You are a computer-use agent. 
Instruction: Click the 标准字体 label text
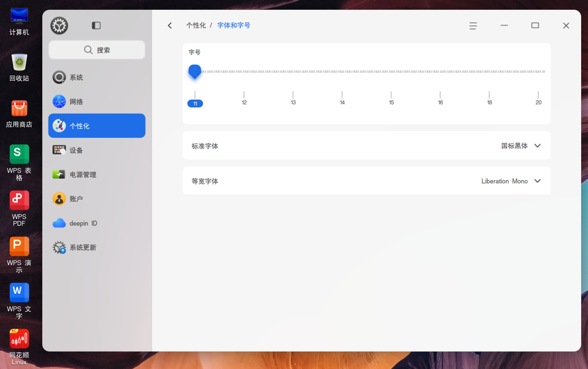205,146
